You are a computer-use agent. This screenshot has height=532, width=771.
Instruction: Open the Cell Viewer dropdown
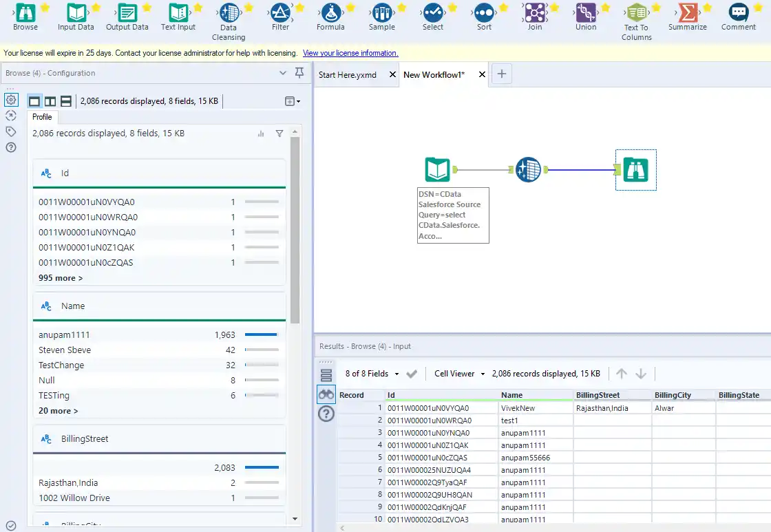458,373
